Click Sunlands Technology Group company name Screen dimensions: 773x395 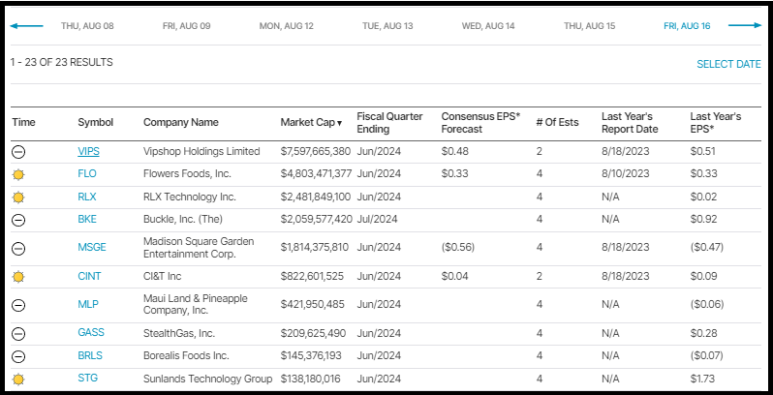point(208,379)
